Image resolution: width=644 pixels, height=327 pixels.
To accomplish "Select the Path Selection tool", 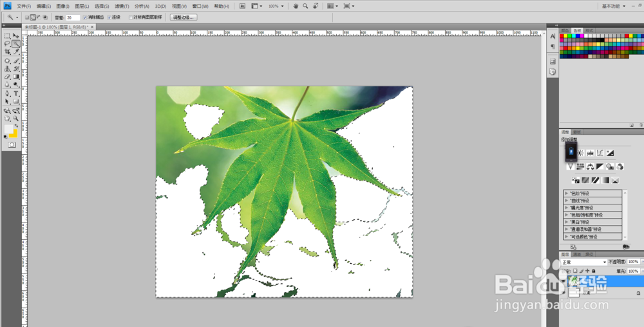I will pyautogui.click(x=7, y=101).
